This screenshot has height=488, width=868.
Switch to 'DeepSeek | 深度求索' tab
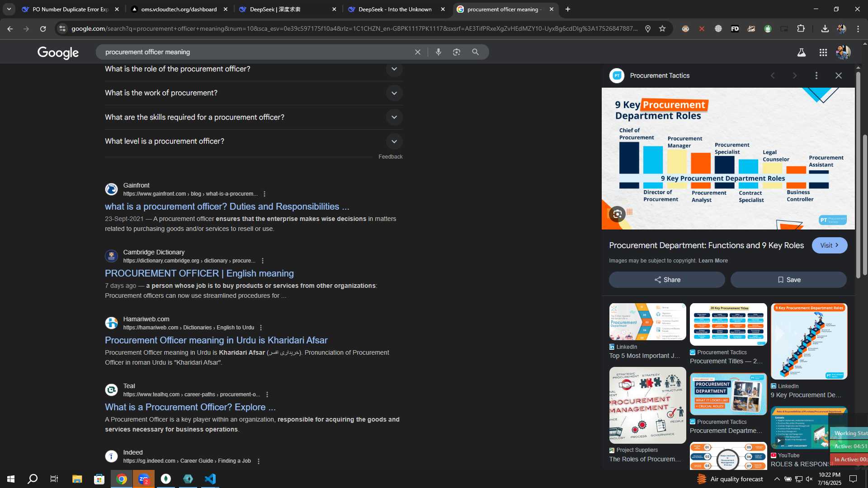(288, 9)
